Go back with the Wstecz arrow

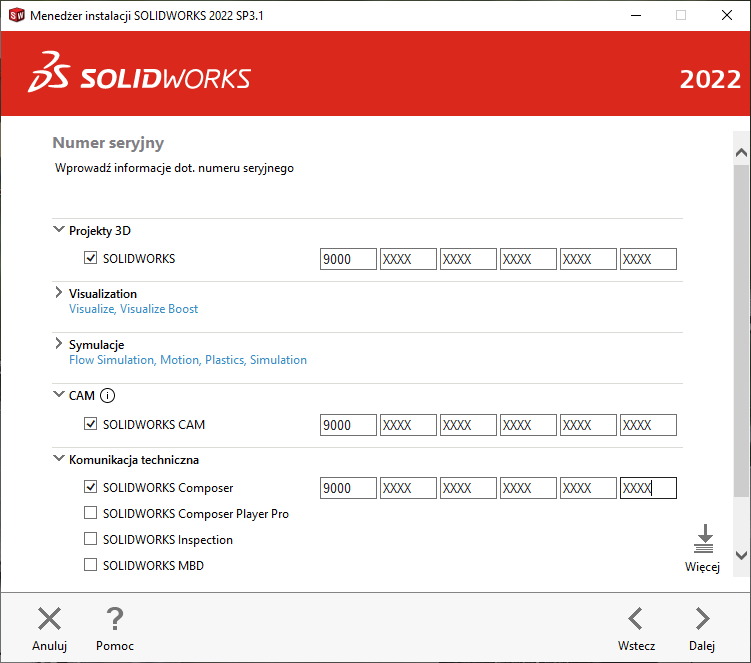[x=636, y=618]
